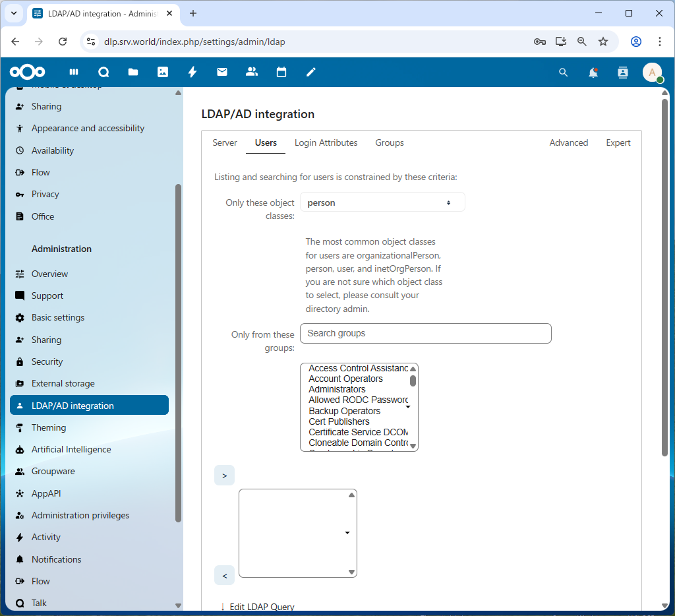Open the Talk app icon in top bar
This screenshot has width=675, height=616.
coord(103,72)
